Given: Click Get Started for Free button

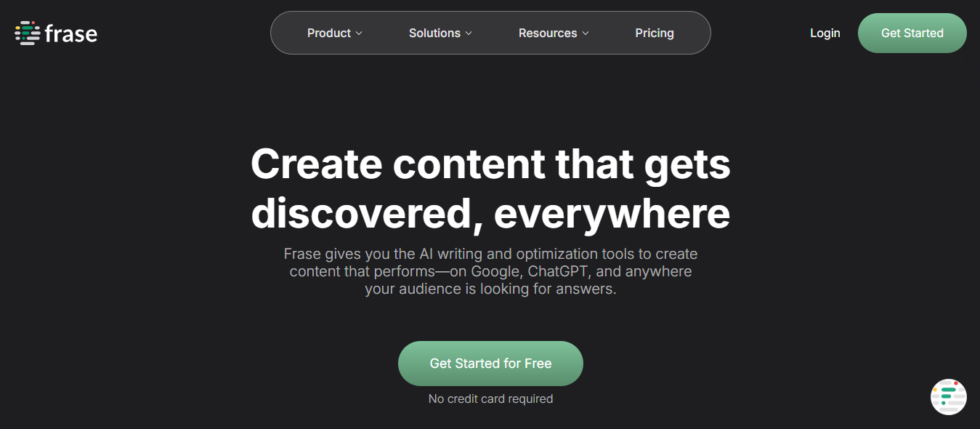Looking at the screenshot, I should 490,364.
